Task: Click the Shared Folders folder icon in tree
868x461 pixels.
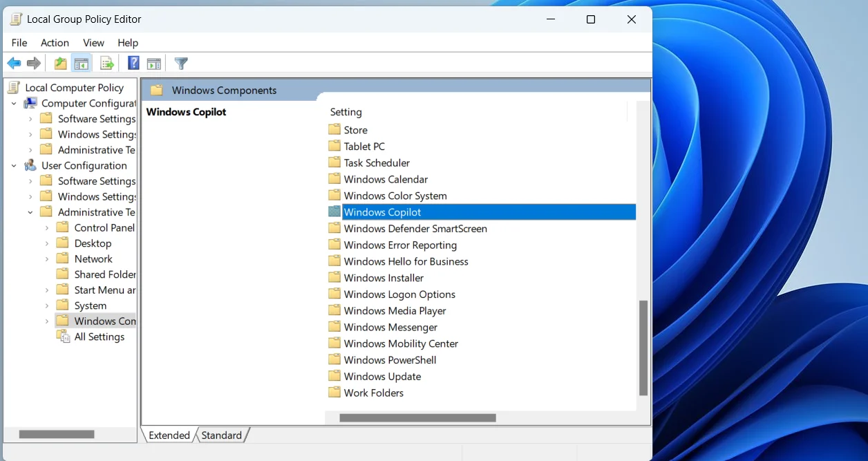Action: coord(63,274)
